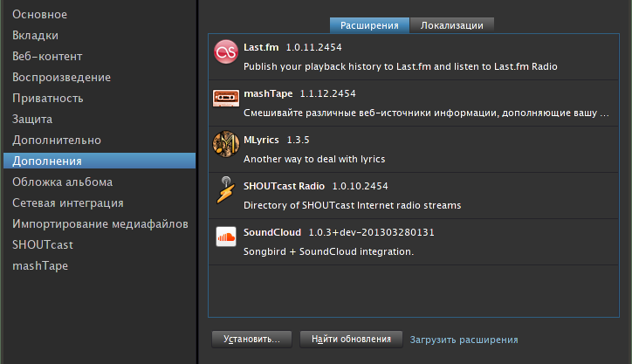Image resolution: width=632 pixels, height=364 pixels.
Task: Select SHOUTcast Radio 1.0.10.2454 name
Action: 316,186
